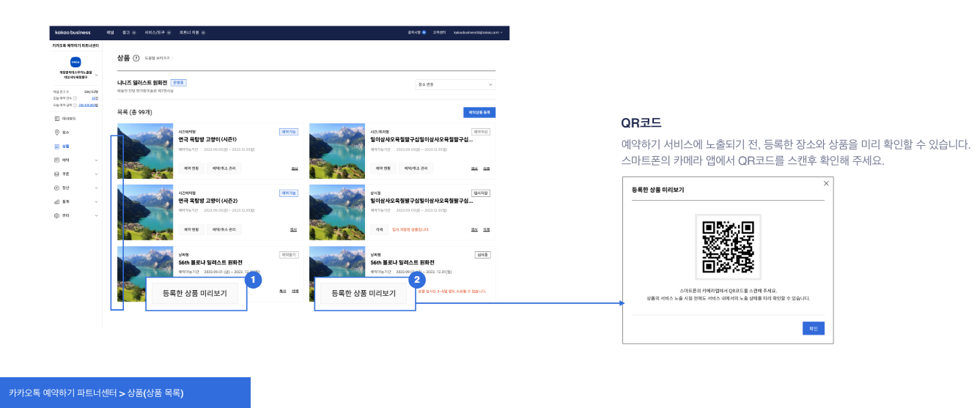Click the 상품 sidebar icon
This screenshot has height=408, width=980.
pos(57,146)
